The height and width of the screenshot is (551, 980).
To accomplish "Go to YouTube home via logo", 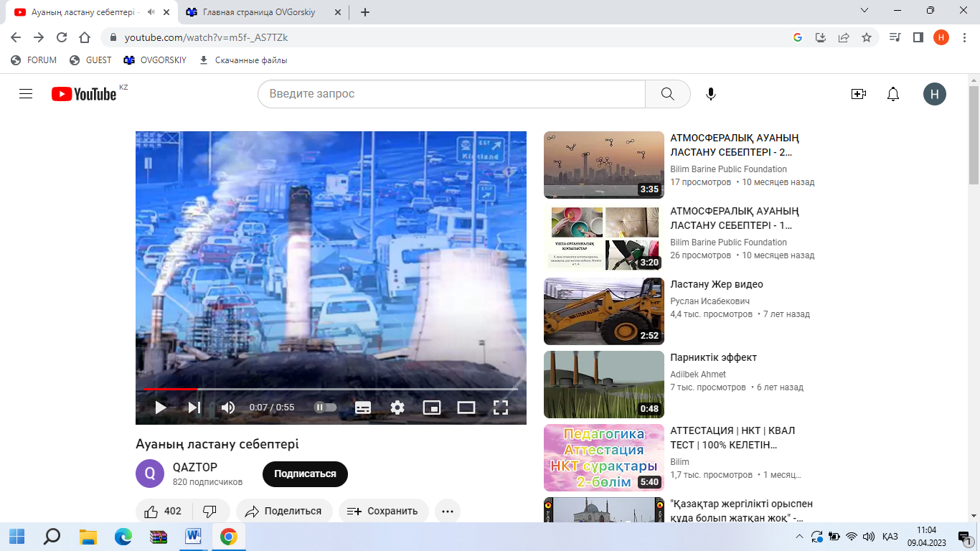I will (84, 94).
